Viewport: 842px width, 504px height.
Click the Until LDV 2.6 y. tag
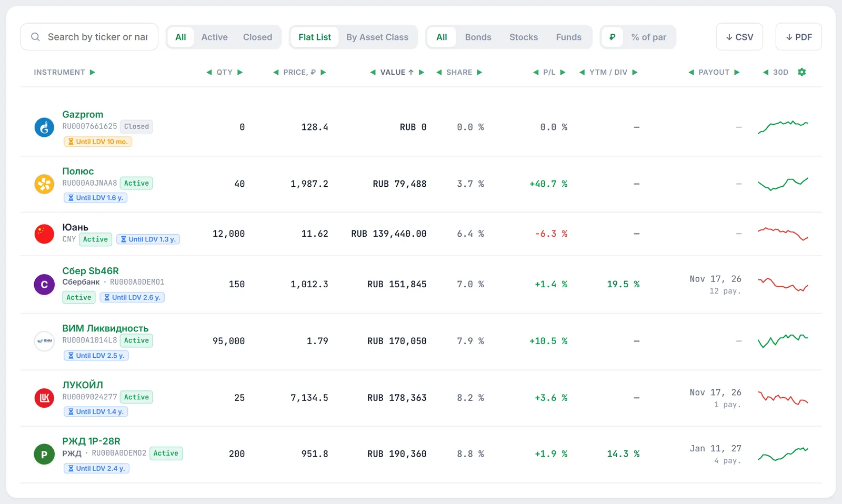pyautogui.click(x=132, y=297)
